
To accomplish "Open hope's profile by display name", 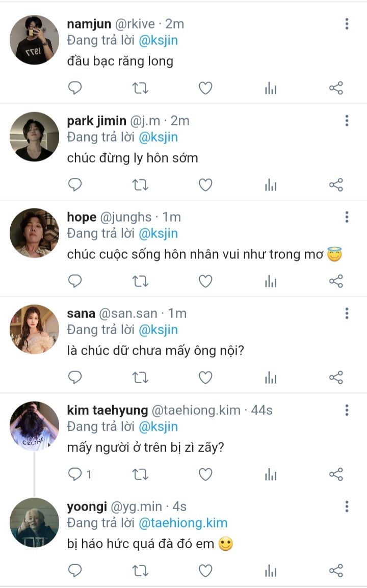I will point(82,217).
